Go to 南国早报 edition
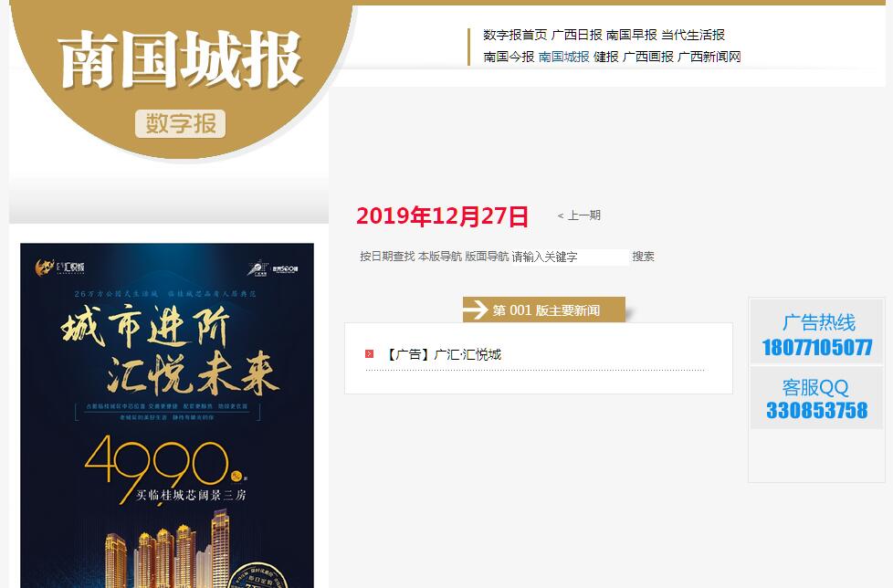893x588 pixels. pyautogui.click(x=632, y=35)
